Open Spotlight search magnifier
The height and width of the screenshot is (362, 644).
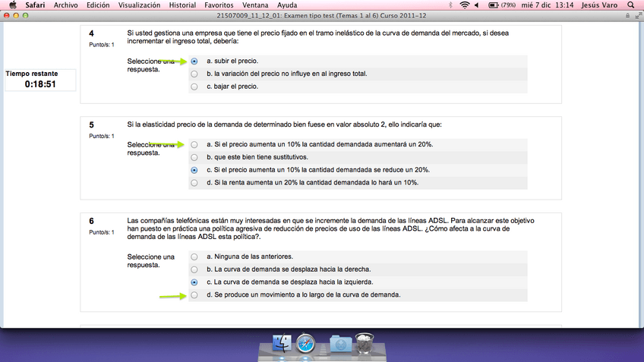(631, 5)
